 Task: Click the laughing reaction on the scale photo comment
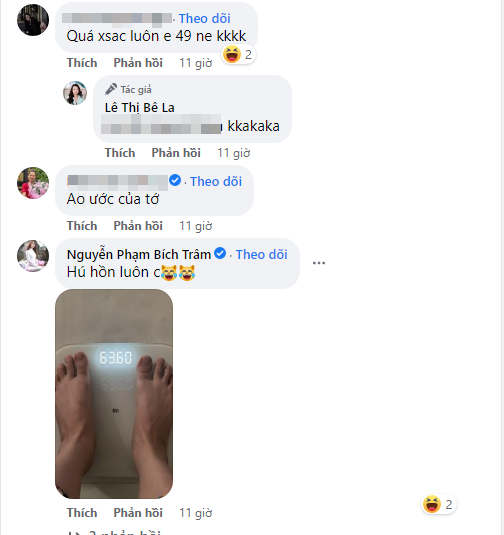point(438,504)
